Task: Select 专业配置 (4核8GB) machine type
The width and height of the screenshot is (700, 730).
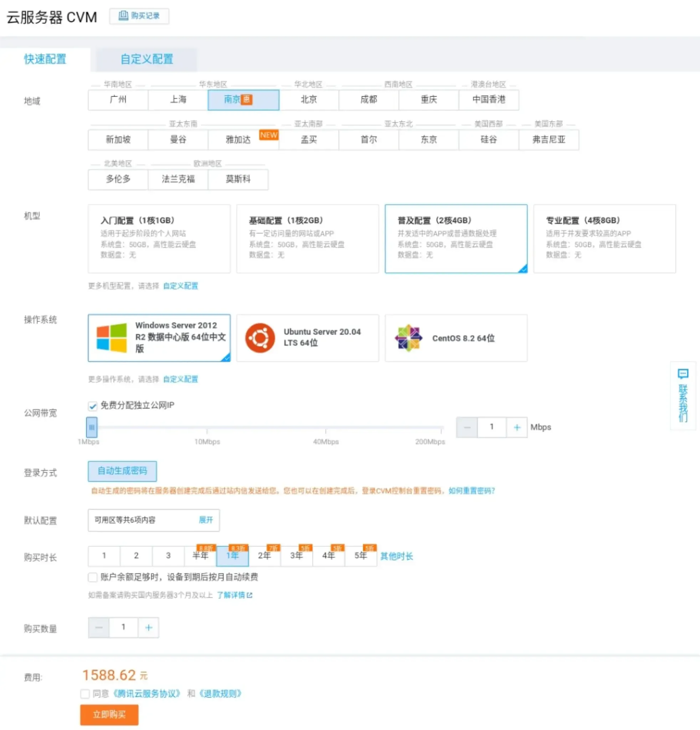Action: pyautogui.click(x=604, y=238)
